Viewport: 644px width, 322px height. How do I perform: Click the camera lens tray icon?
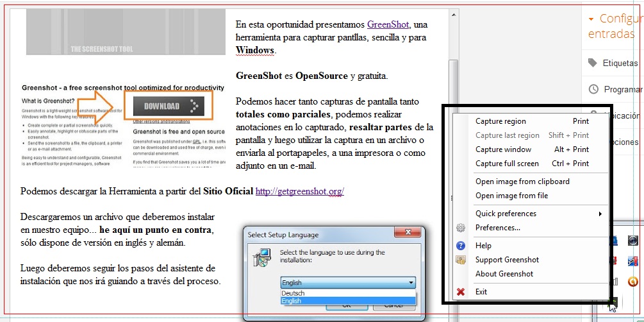[x=633, y=240]
